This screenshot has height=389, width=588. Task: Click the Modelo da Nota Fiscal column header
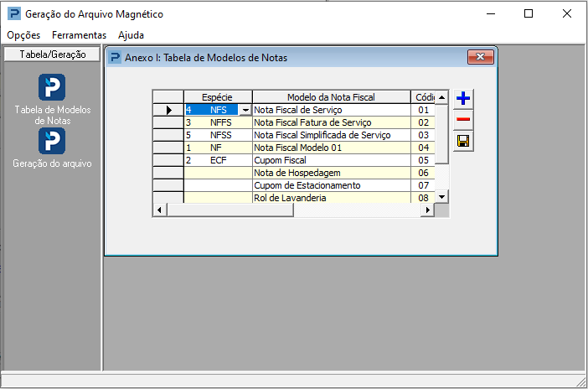point(331,97)
